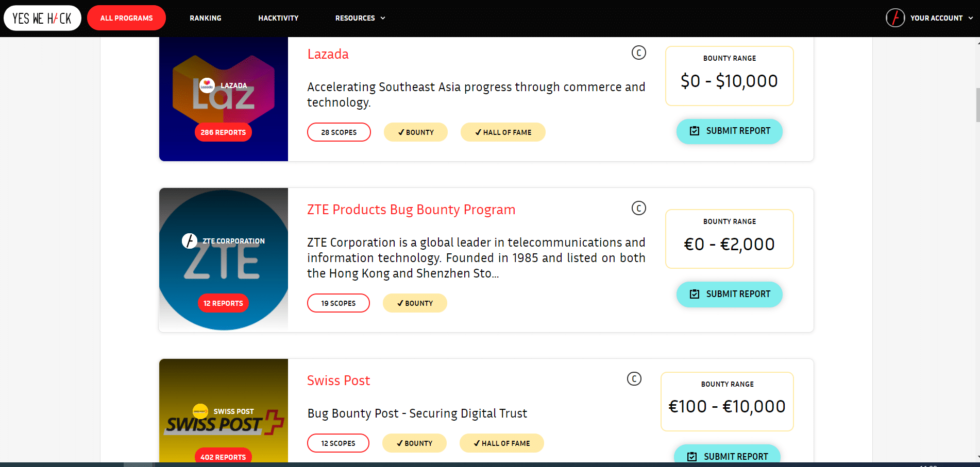Click the copy icon beside ZTE program title
The image size is (980, 467).
point(639,208)
